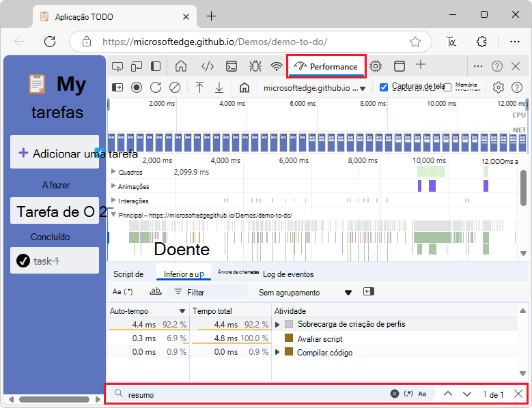Clear the performance recording
The height and width of the screenshot is (408, 532).
pos(175,87)
